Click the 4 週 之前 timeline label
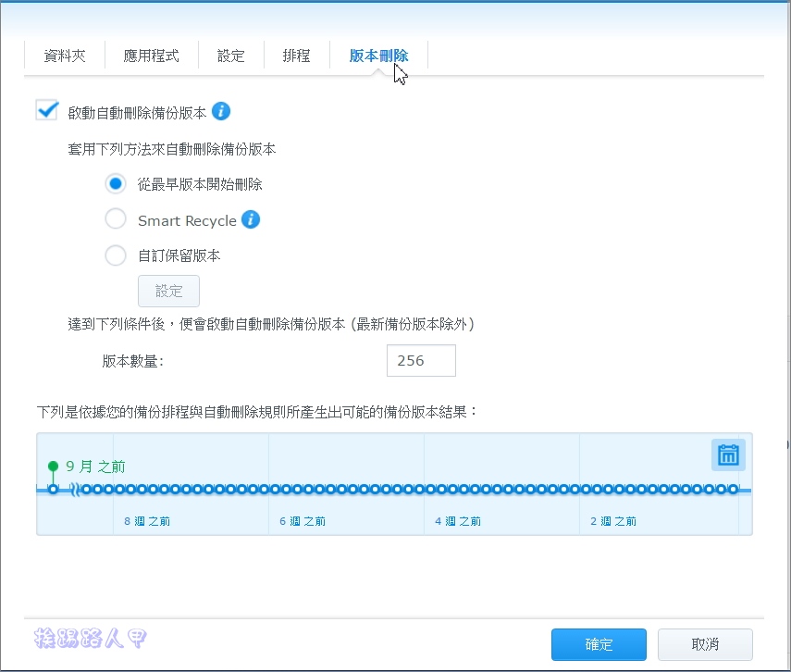The height and width of the screenshot is (672, 791). [x=458, y=521]
